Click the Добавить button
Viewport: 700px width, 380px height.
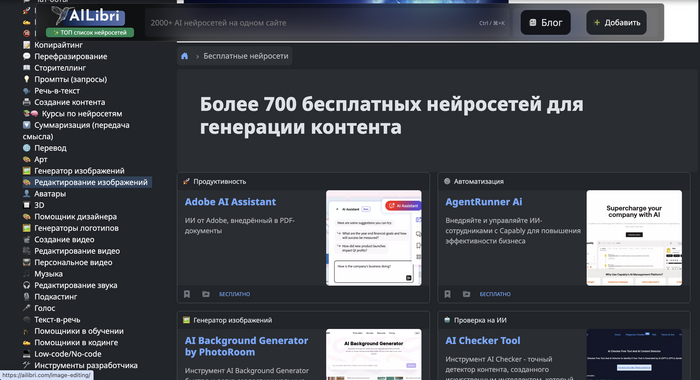[x=617, y=23]
